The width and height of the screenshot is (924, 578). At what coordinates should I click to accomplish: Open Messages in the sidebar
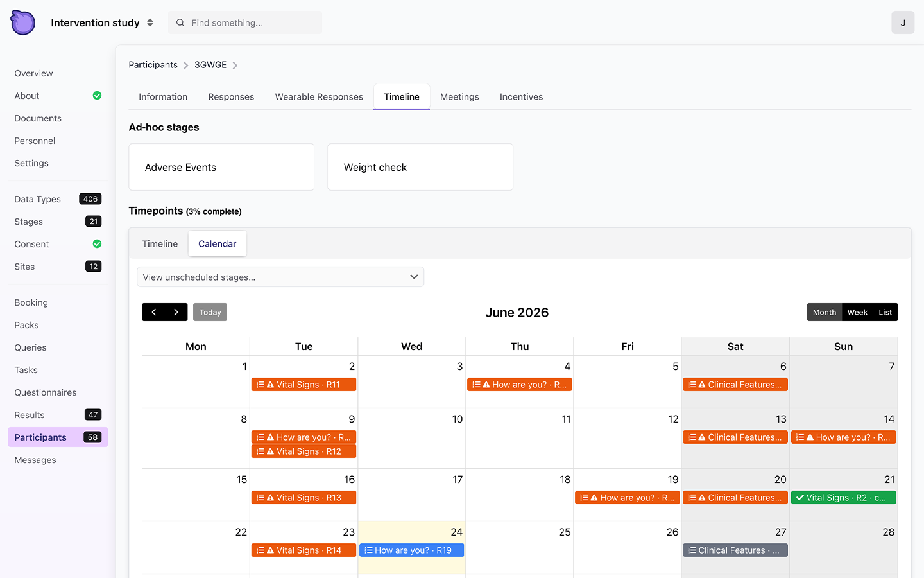tap(35, 460)
